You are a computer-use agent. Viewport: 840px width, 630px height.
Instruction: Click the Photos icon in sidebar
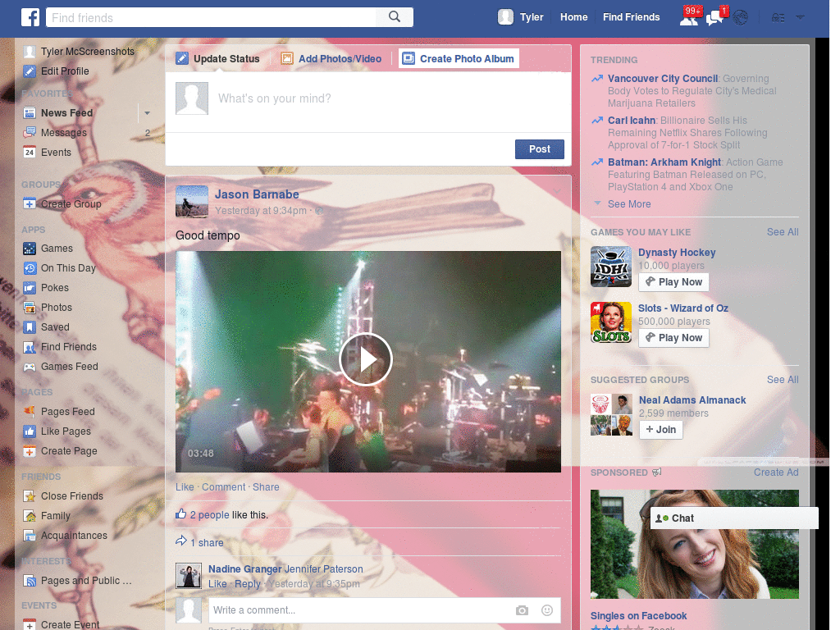pyautogui.click(x=30, y=308)
